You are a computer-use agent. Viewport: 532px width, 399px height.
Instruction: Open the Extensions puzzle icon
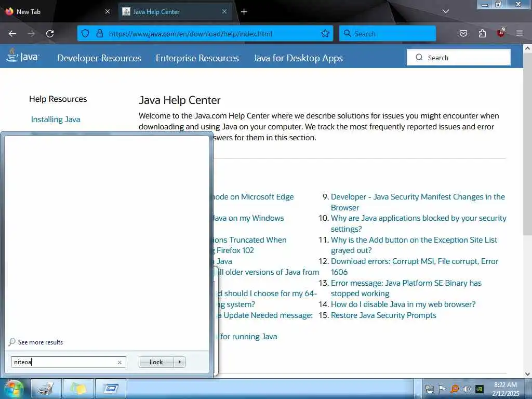(x=482, y=33)
